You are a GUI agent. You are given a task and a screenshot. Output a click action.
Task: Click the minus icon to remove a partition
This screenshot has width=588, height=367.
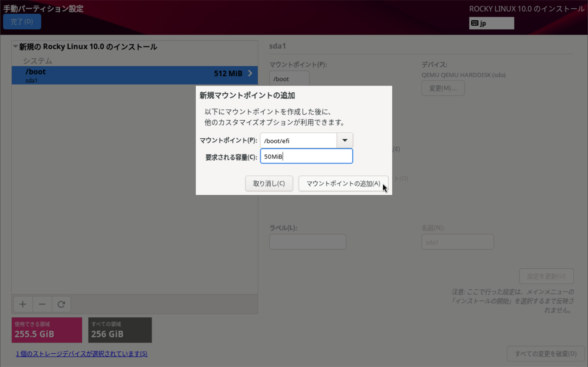(x=42, y=304)
